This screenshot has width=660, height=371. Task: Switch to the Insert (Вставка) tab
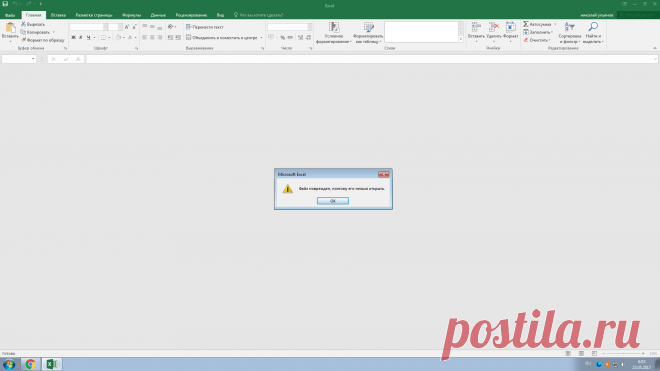coord(58,15)
